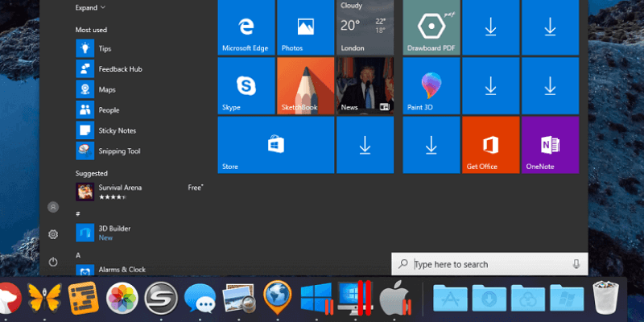Open the Trash in the Dock

(x=606, y=298)
